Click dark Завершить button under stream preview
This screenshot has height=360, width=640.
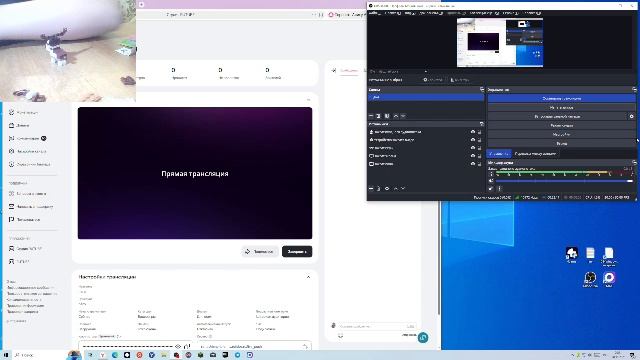coord(297,251)
